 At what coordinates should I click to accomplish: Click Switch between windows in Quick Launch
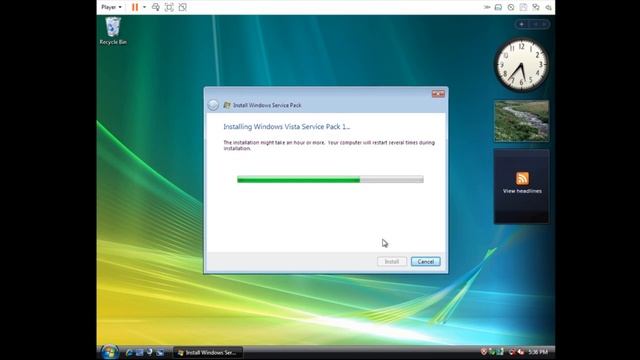pos(160,352)
